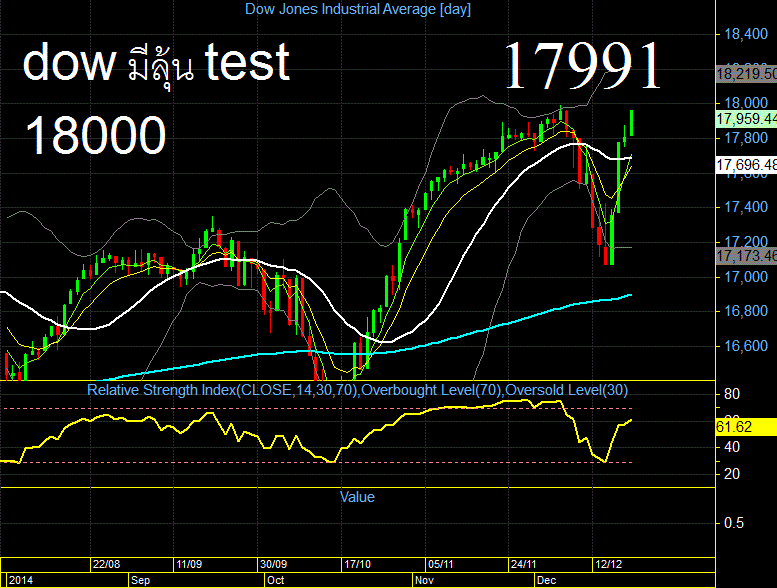The height and width of the screenshot is (588, 777).
Task: Select the 12/12 date marker
Action: tap(608, 564)
